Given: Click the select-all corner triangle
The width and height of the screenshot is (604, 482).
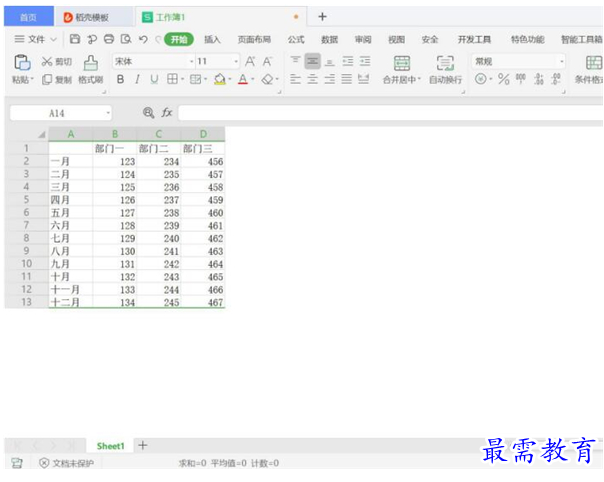Looking at the screenshot, I should 42,134.
